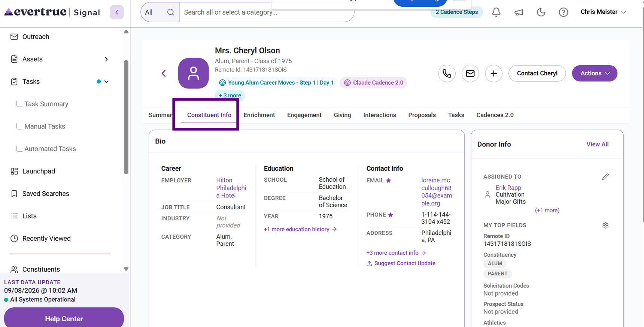Open the Suggest Contact Update link
The image size is (644, 327).
[x=401, y=263]
